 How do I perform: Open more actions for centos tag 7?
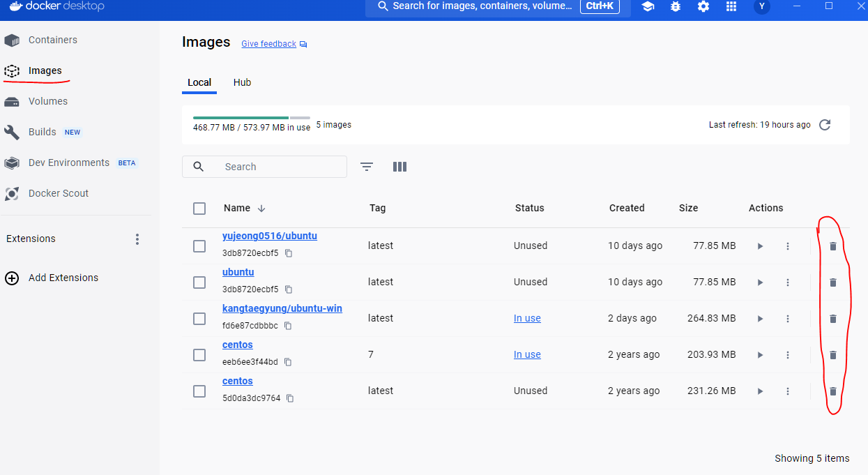(x=788, y=355)
